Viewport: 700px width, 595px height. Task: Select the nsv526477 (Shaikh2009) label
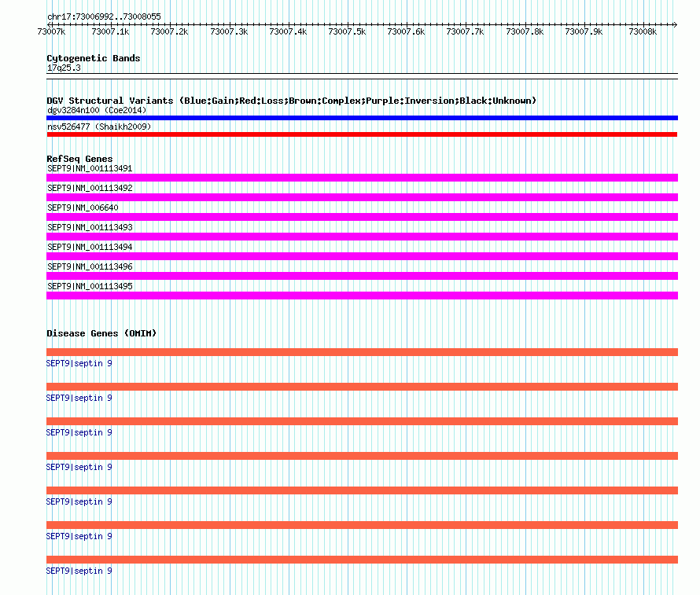[99, 127]
